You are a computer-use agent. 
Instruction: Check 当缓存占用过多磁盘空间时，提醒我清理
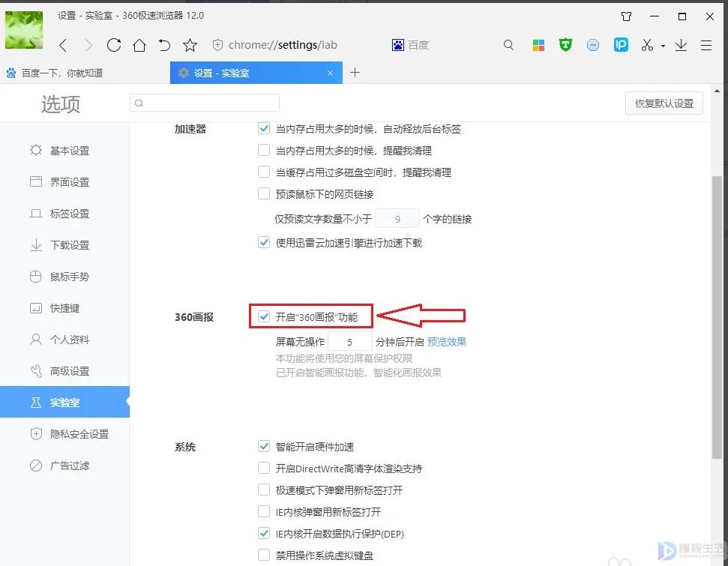coord(264,172)
